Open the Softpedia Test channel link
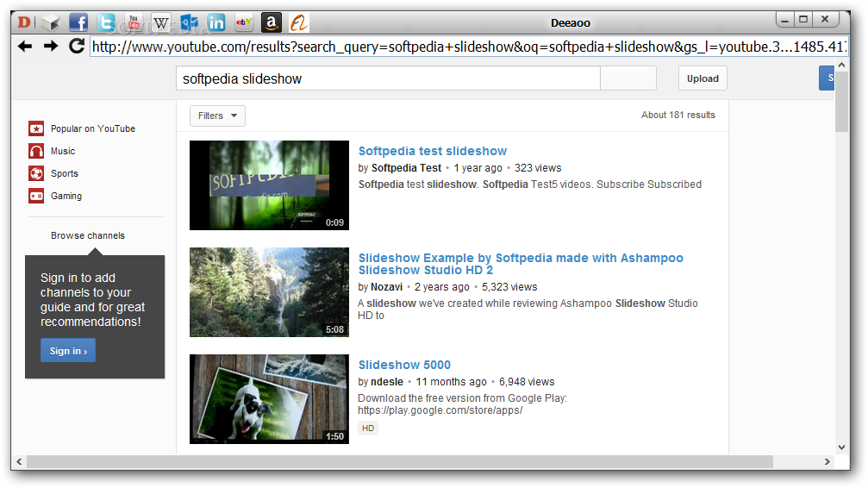The width and height of the screenshot is (868, 488). 406,168
